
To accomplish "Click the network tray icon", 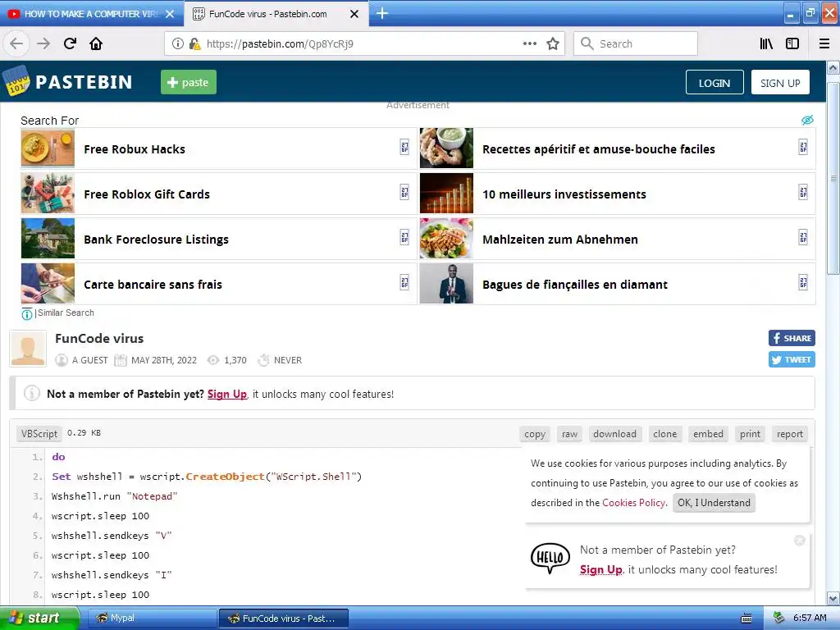I will [779, 618].
